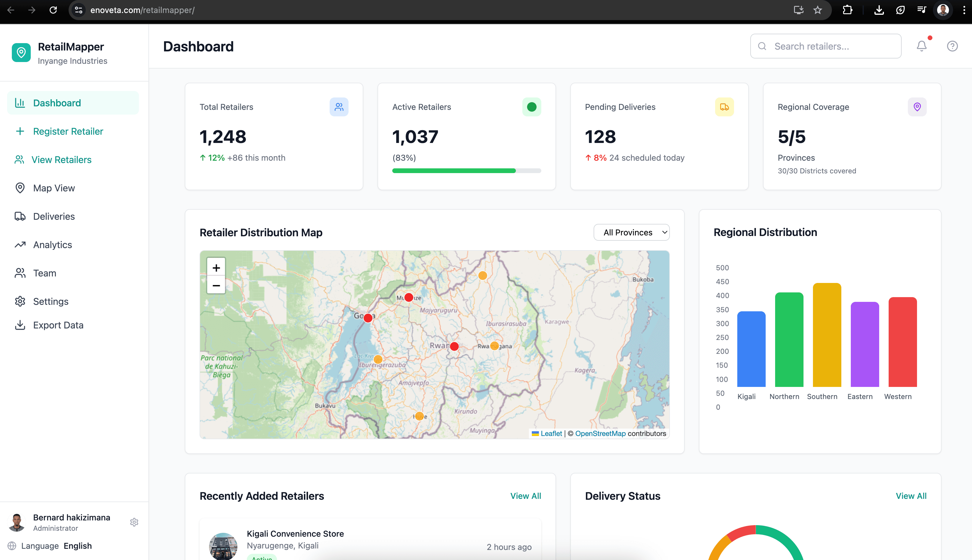Open Dashboard in the sidebar

click(73, 103)
